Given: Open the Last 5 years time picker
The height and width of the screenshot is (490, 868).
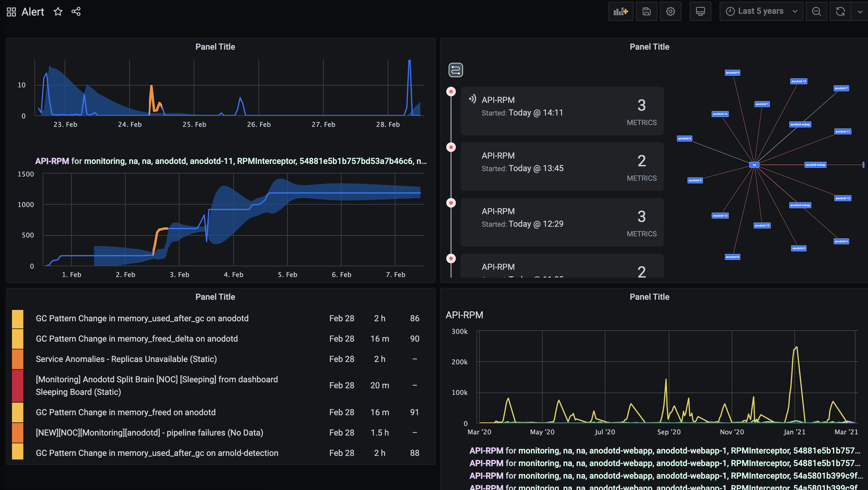Looking at the screenshot, I should coord(761,11).
